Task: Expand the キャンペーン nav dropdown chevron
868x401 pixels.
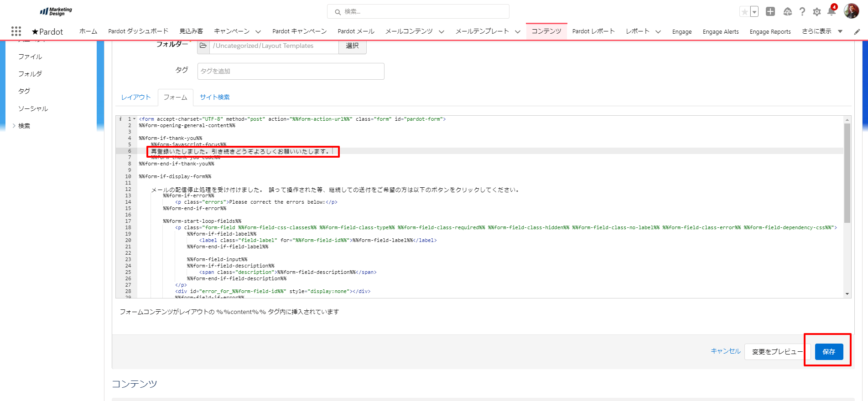Action: tap(258, 31)
